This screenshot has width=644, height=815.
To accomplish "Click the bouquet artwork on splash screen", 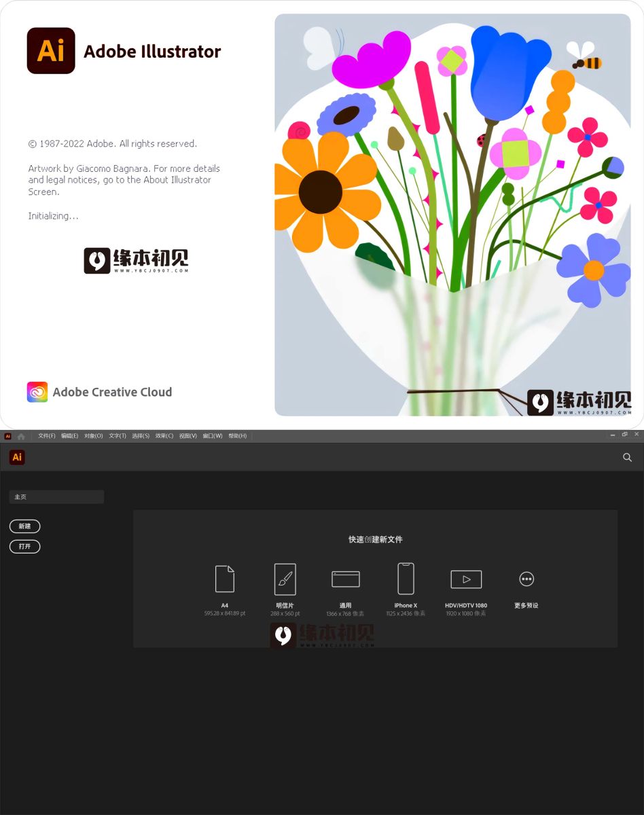I will (x=452, y=215).
